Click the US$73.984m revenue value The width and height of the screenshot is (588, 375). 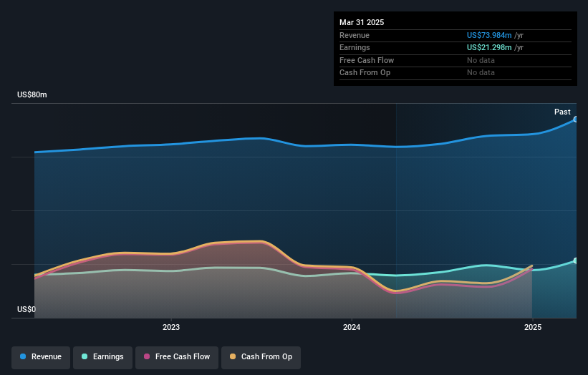pyautogui.click(x=489, y=35)
